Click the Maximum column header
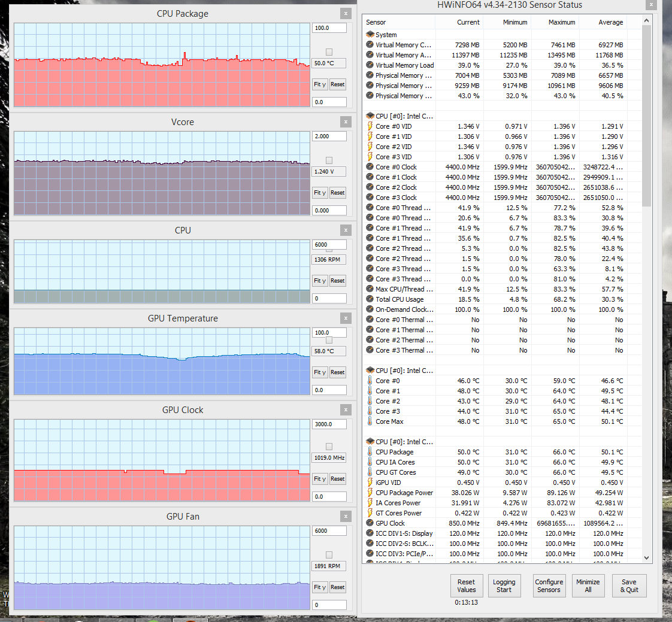 tap(555, 22)
